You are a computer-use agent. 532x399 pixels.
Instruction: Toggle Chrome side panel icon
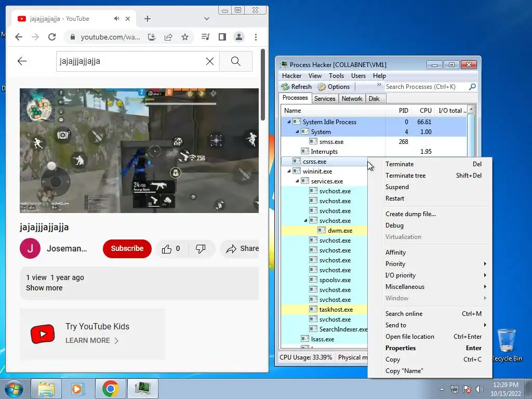pyautogui.click(x=222, y=37)
